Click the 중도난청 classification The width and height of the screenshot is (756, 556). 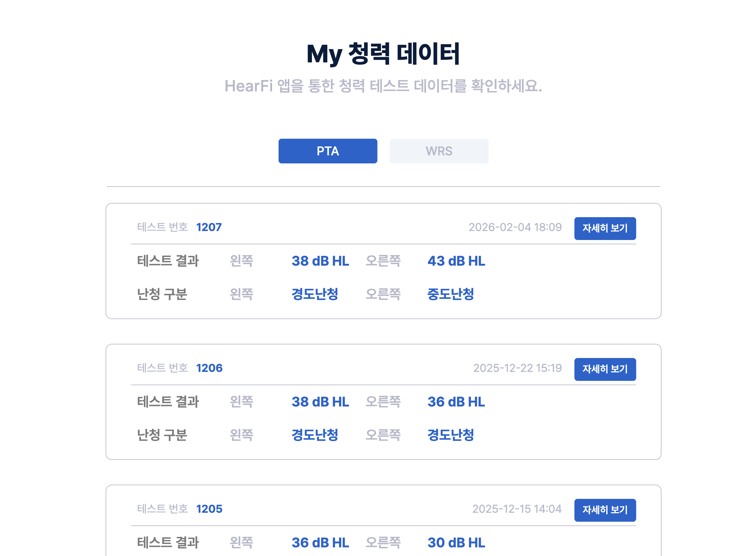click(x=450, y=294)
